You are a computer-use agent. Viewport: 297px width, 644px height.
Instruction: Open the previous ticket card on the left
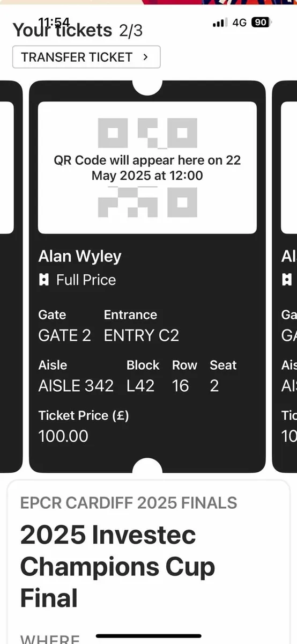[x=11, y=276]
